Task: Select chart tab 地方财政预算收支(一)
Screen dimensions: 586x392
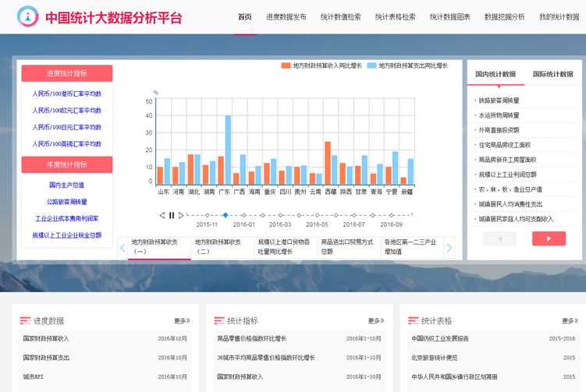Action: 160,247
